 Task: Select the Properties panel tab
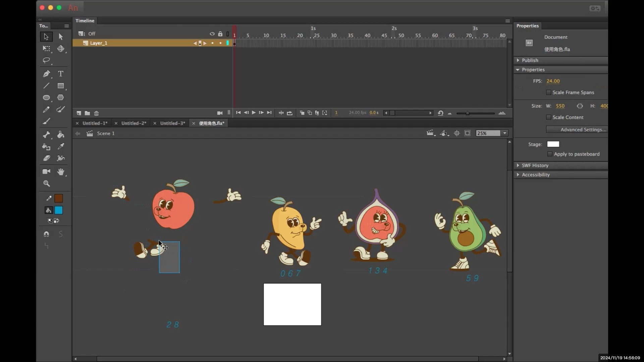(527, 26)
